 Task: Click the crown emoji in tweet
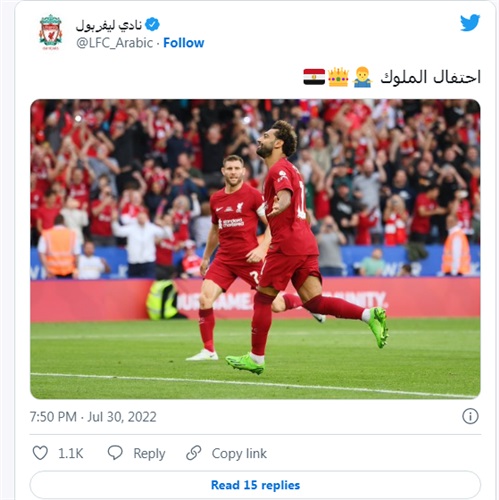[x=338, y=77]
